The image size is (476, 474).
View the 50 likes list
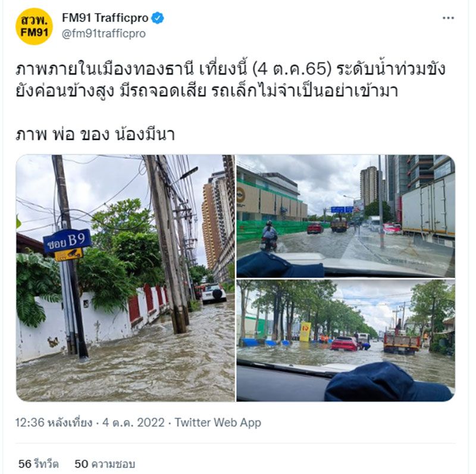click(105, 464)
